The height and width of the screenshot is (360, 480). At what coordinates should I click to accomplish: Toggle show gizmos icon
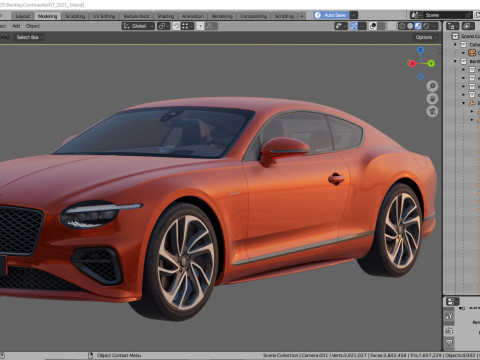354,26
